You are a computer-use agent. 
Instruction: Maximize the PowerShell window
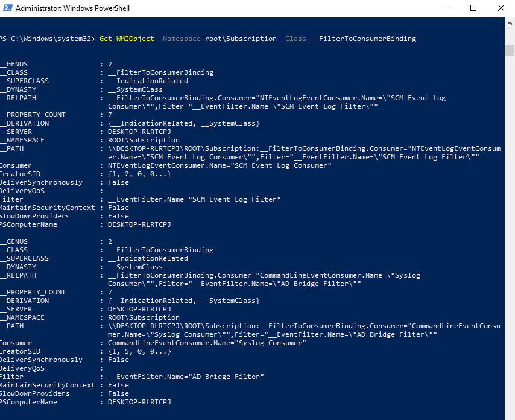(x=473, y=8)
